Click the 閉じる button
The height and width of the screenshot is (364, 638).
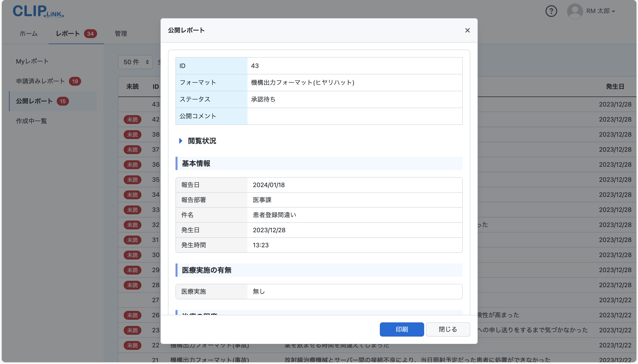tap(448, 329)
